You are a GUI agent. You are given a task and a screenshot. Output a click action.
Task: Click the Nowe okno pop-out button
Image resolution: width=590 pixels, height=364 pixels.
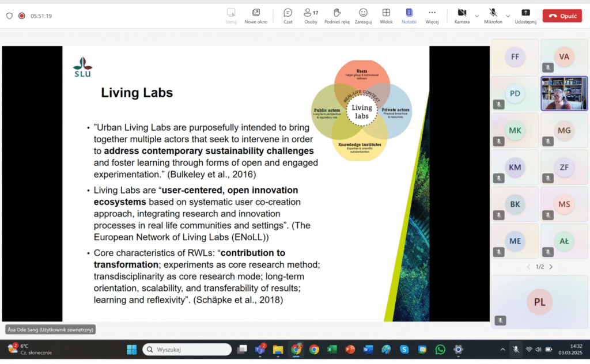pos(256,16)
